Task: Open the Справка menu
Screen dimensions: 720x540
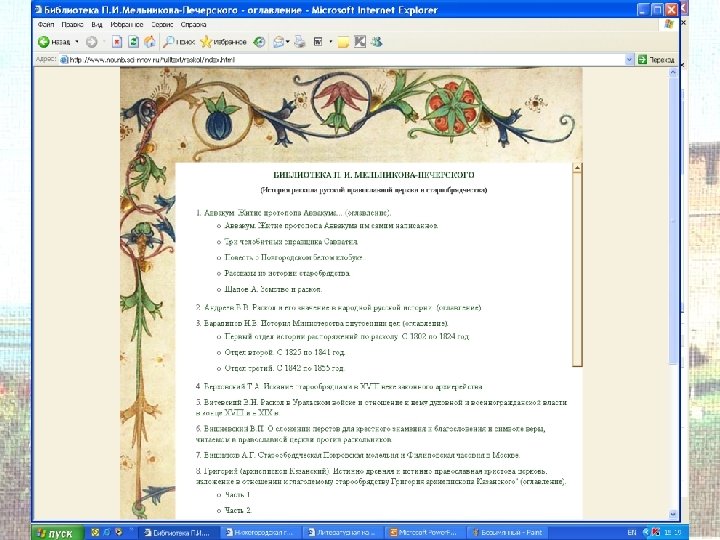Action: (193, 24)
